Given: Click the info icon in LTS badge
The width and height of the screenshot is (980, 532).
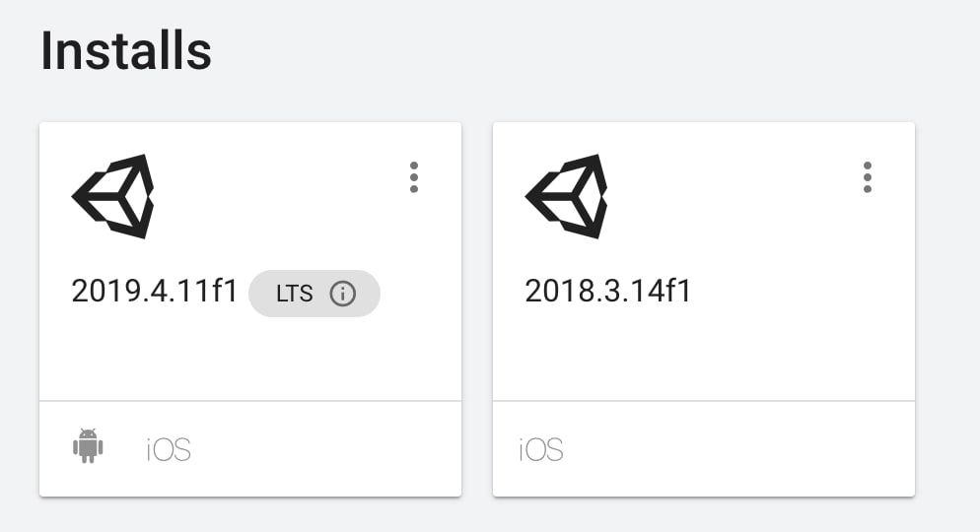Looking at the screenshot, I should point(342,294).
